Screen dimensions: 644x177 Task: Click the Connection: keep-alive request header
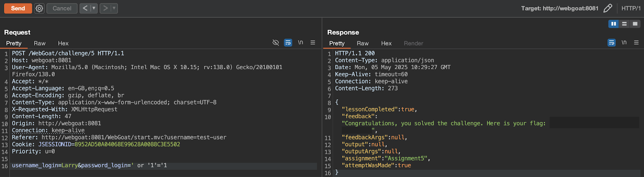pyautogui.click(x=48, y=130)
